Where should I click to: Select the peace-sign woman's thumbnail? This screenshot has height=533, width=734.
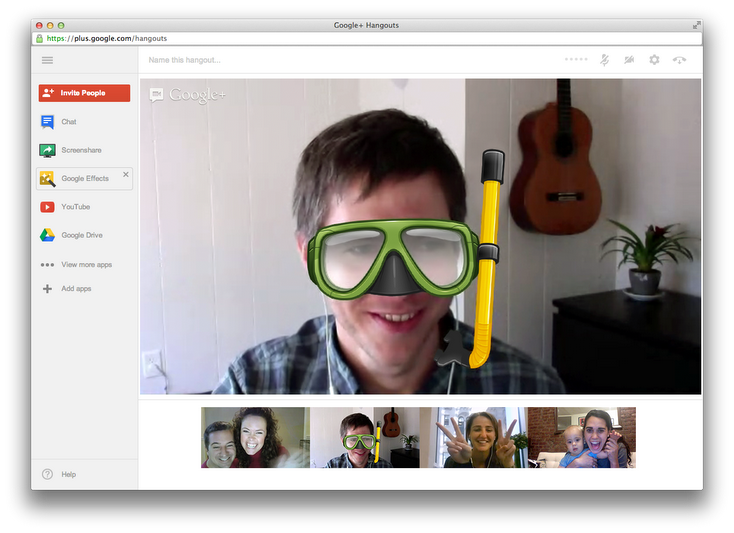474,438
